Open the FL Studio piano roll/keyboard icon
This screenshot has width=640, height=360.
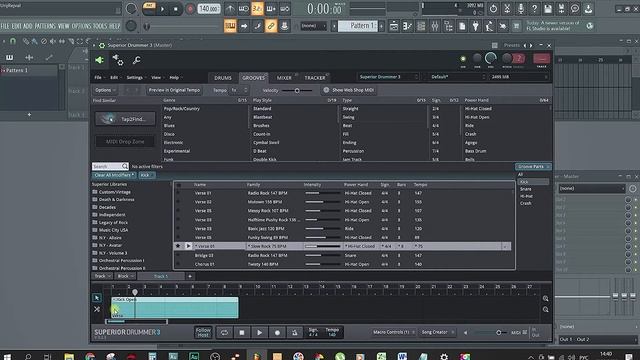pyautogui.click(x=230, y=26)
